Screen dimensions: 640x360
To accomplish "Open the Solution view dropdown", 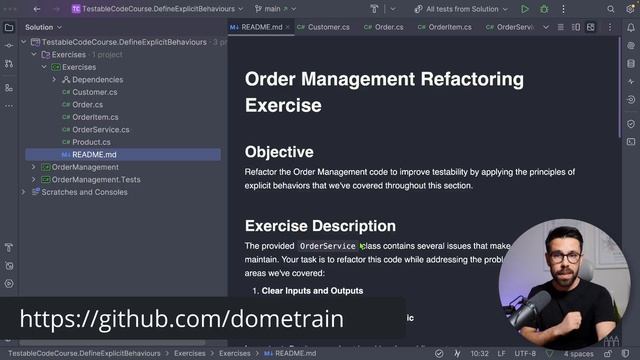I will pyautogui.click(x=43, y=27).
